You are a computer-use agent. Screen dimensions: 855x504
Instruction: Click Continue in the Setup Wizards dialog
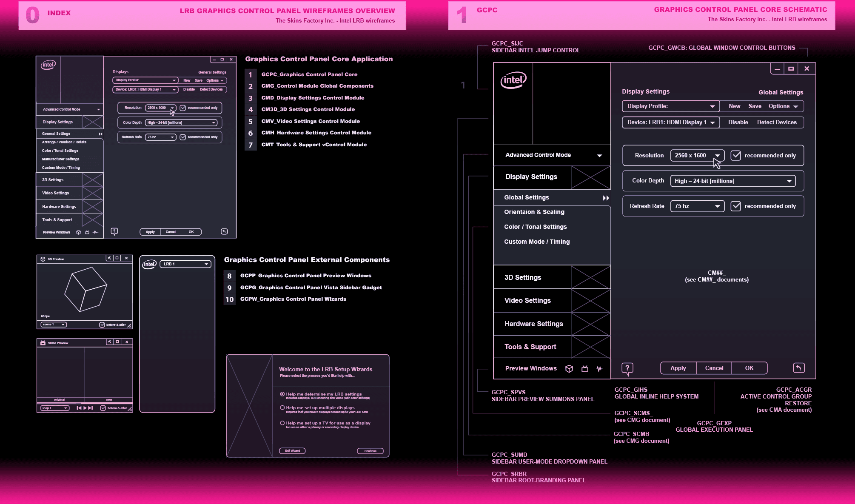pyautogui.click(x=370, y=451)
